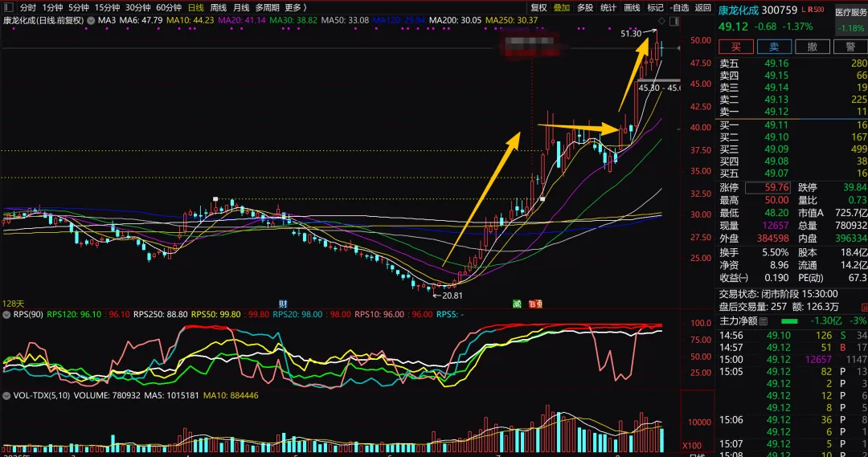The height and width of the screenshot is (457, 868).
Task: Toggle the 叠加 overlay option
Action: [x=562, y=8]
